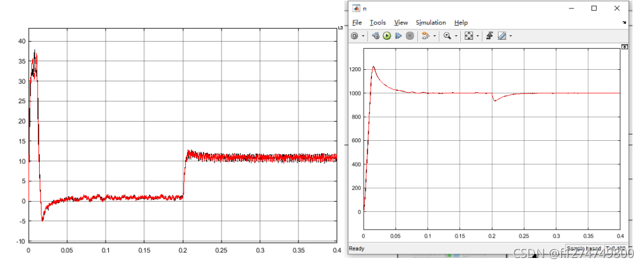
Task: Click the -10 y-axis label on left plot
Action: coord(20,241)
